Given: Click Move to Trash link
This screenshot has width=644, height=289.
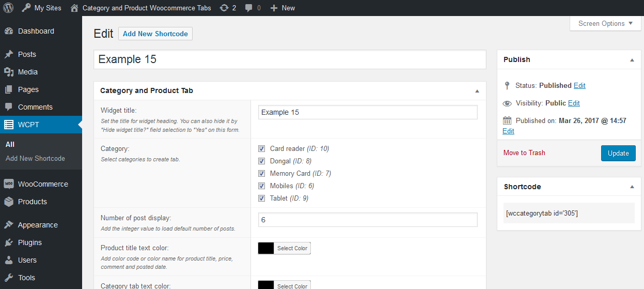Looking at the screenshot, I should 524,153.
